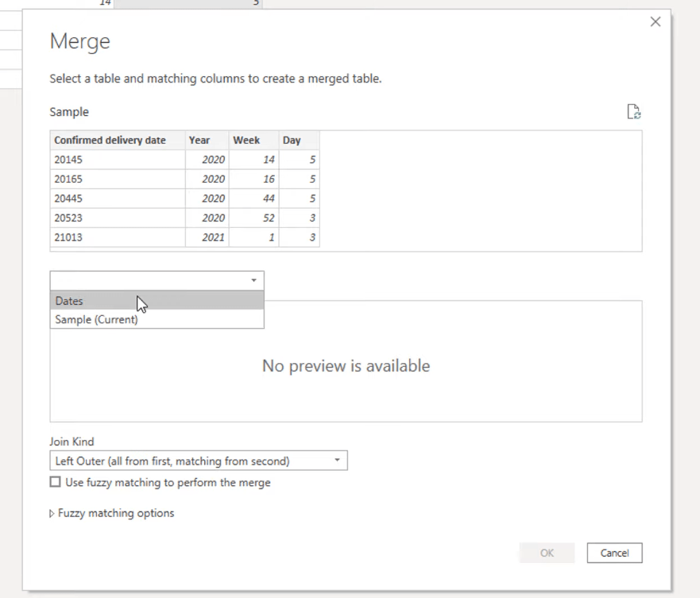The width and height of the screenshot is (700, 598).
Task: Click cell 20145 in delivery date column
Action: [118, 160]
